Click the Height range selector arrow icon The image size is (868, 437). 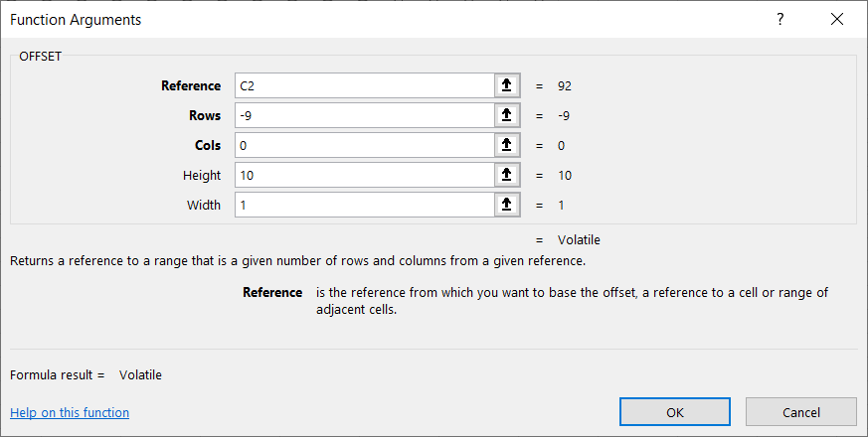coord(506,176)
